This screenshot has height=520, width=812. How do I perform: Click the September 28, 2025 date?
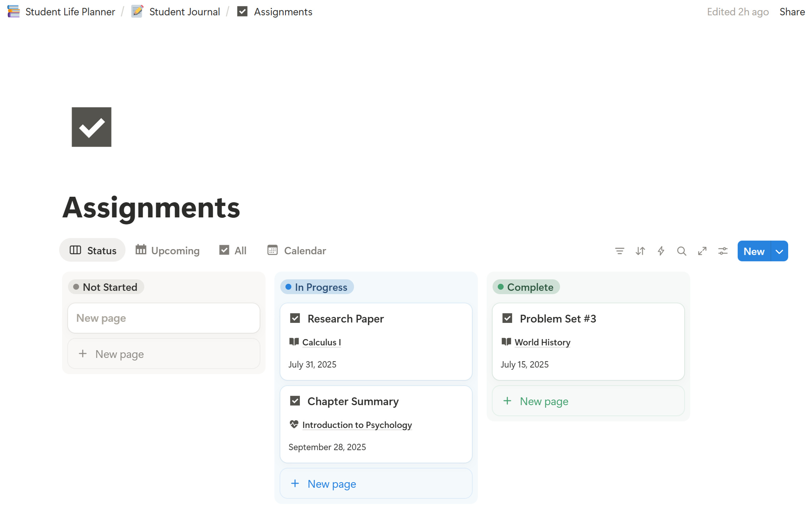tap(327, 447)
